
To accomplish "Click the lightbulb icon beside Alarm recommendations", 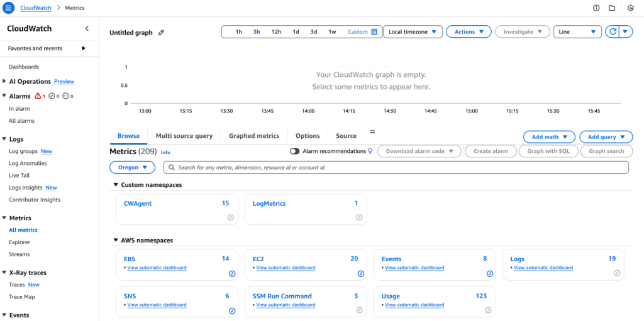I will tap(370, 151).
